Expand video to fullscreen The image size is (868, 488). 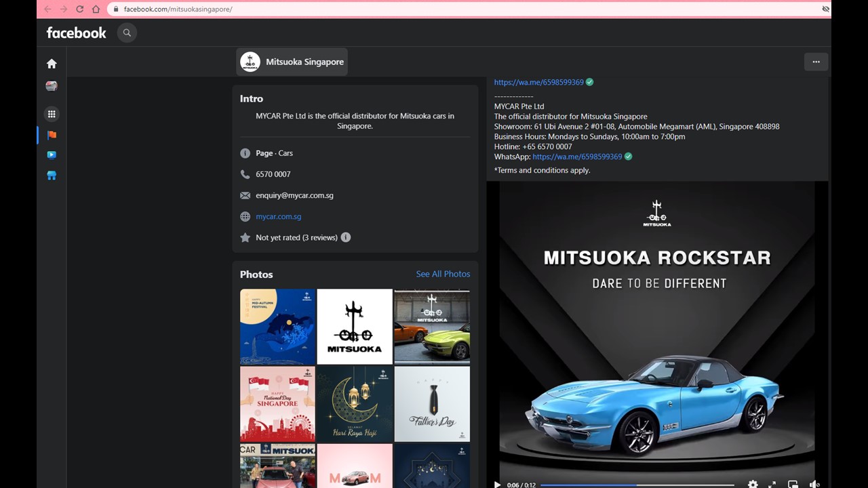tap(772, 485)
